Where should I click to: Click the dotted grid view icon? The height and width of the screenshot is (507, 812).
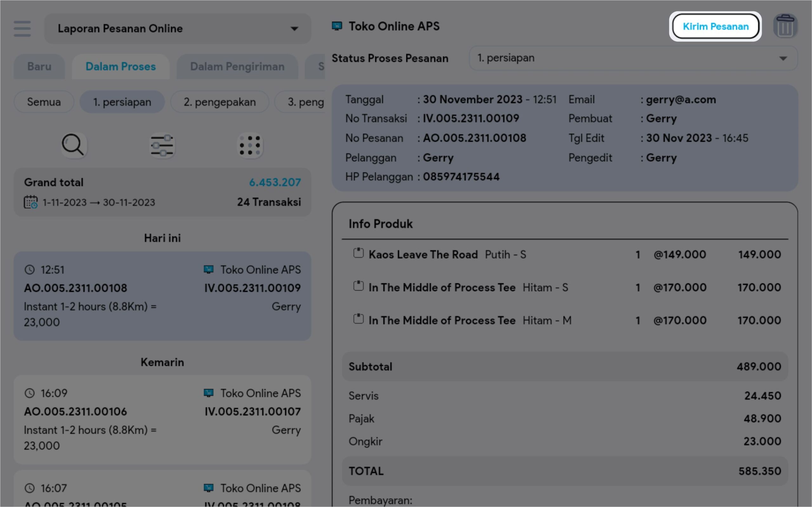pos(250,145)
